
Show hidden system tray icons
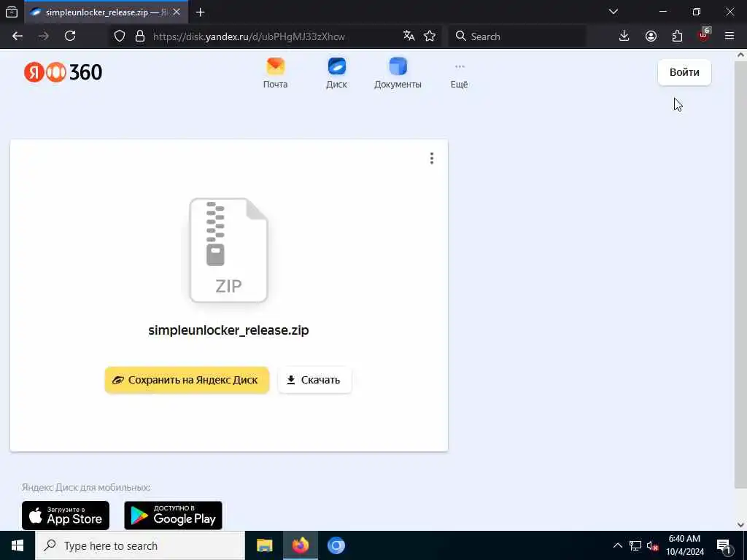[617, 545]
